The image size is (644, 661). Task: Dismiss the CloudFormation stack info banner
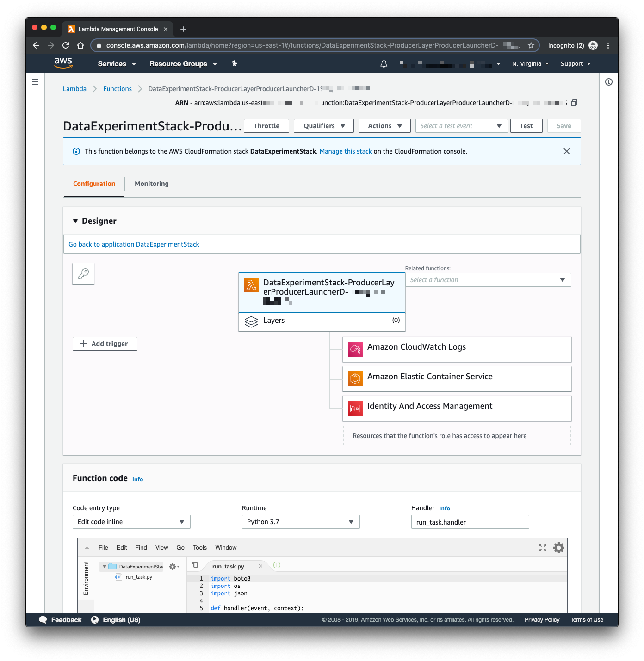tap(567, 151)
